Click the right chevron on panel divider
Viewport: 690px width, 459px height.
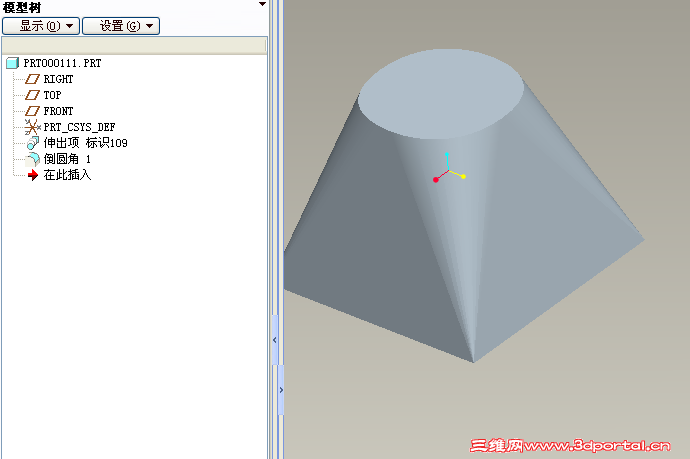pyautogui.click(x=281, y=390)
